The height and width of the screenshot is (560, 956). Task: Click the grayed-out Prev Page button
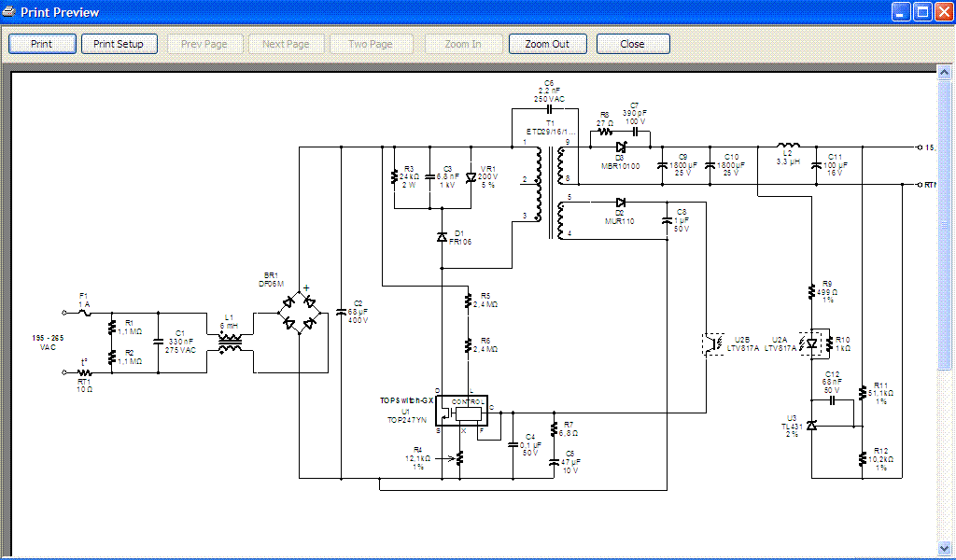coord(204,44)
